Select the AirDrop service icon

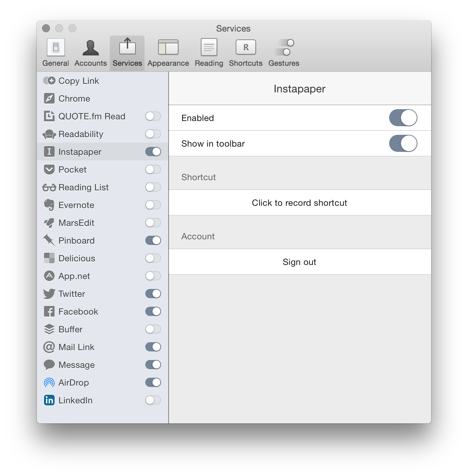pyautogui.click(x=49, y=382)
